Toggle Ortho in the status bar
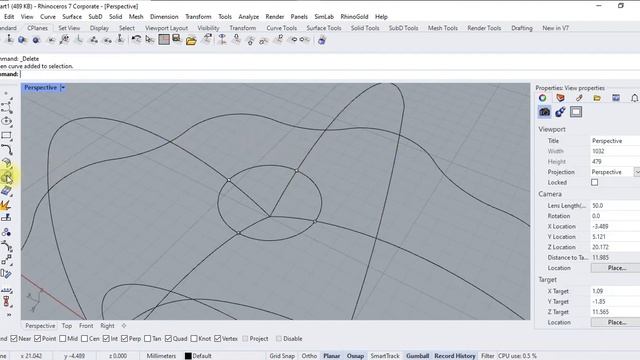 click(309, 356)
